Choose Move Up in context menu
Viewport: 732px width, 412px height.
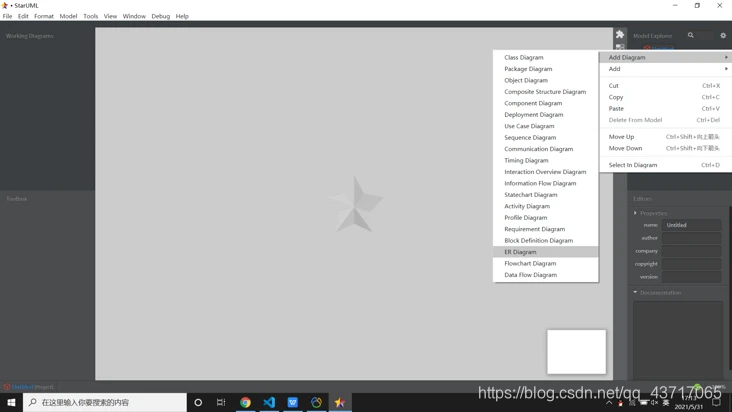[x=666, y=137]
